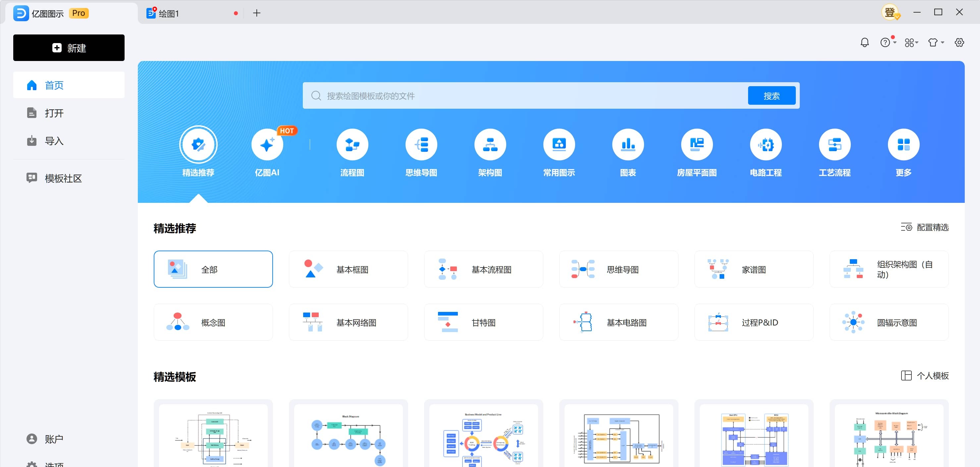Image resolution: width=980 pixels, height=467 pixels.
Task: Open the Block Diagram template thumbnail
Action: pos(348,434)
